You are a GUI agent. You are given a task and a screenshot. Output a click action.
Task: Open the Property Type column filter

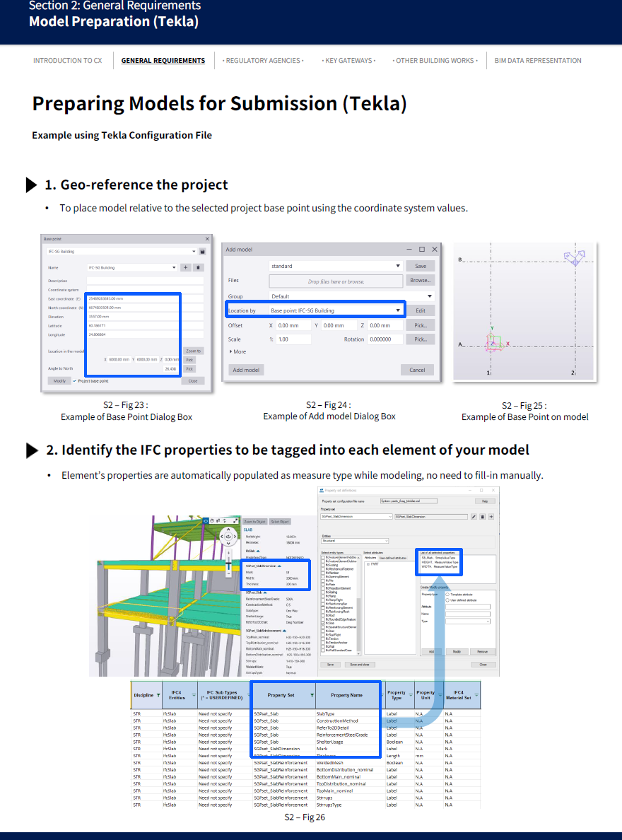pyautogui.click(x=411, y=695)
